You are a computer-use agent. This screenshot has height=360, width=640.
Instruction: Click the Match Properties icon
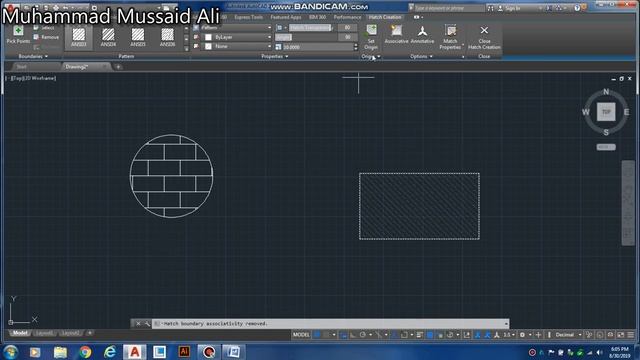click(451, 32)
